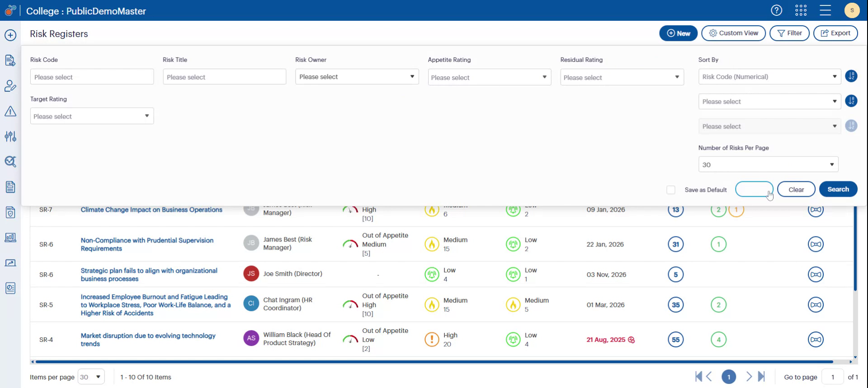Open the warning triangle sidebar icon

10,111
